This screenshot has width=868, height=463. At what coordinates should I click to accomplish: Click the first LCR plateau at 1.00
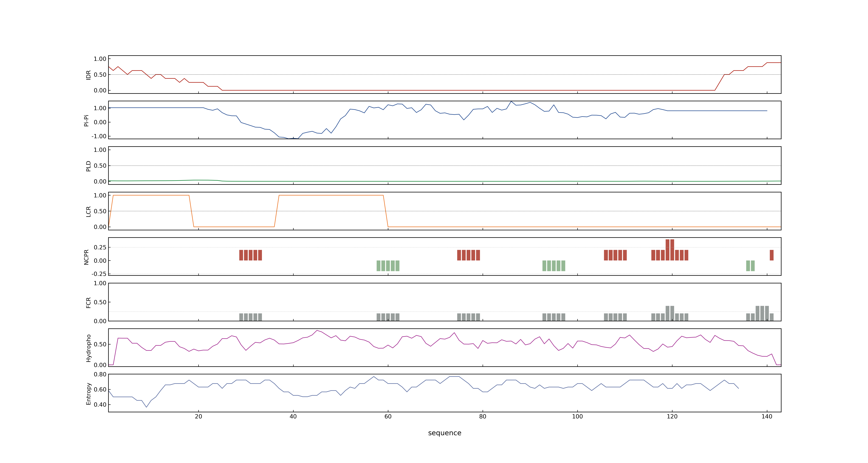(x=151, y=195)
